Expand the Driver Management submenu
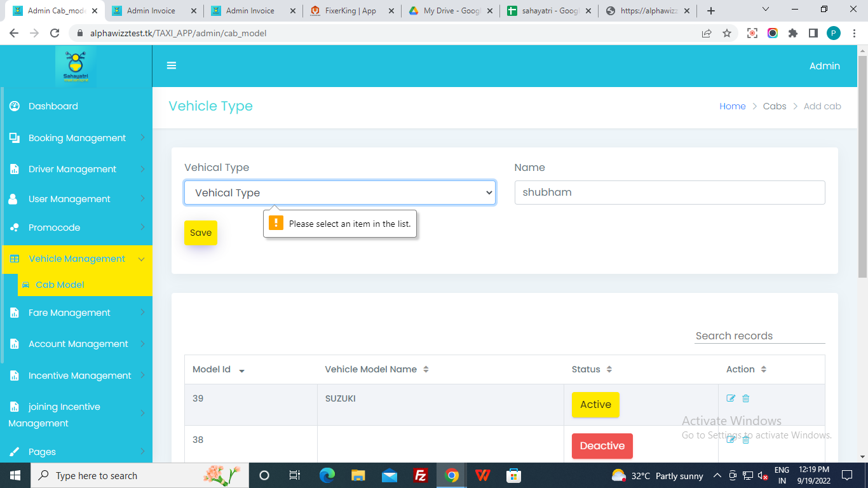The width and height of the screenshot is (868, 488). (x=142, y=169)
